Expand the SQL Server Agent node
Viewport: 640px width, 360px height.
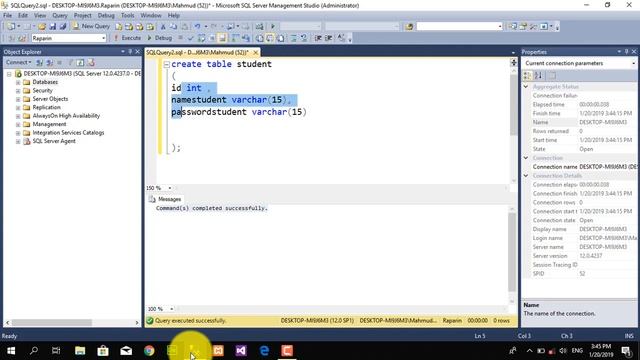[x=18, y=141]
